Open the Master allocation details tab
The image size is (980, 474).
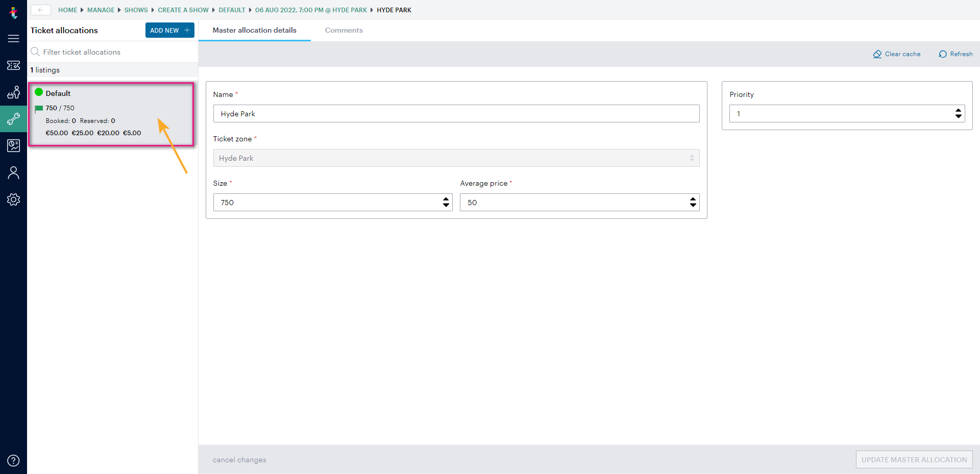pyautogui.click(x=254, y=30)
